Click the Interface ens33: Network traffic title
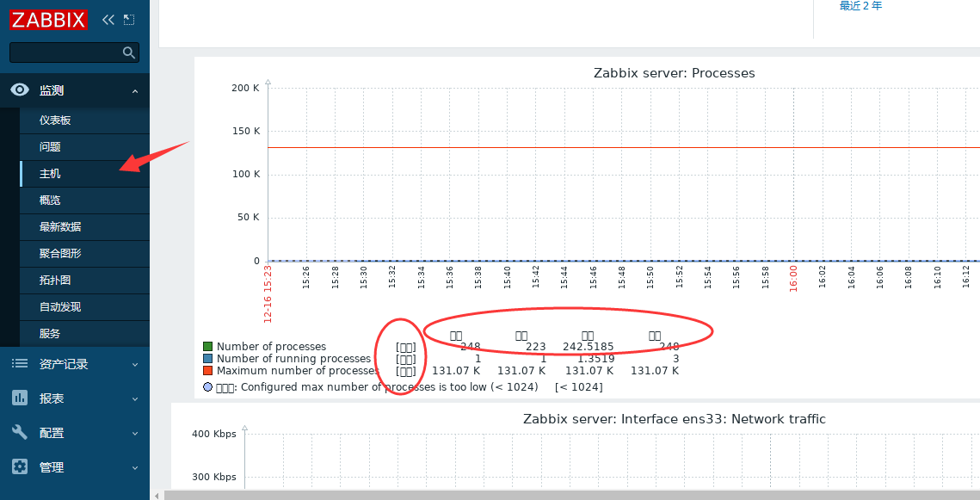This screenshot has height=500, width=980. 675,419
